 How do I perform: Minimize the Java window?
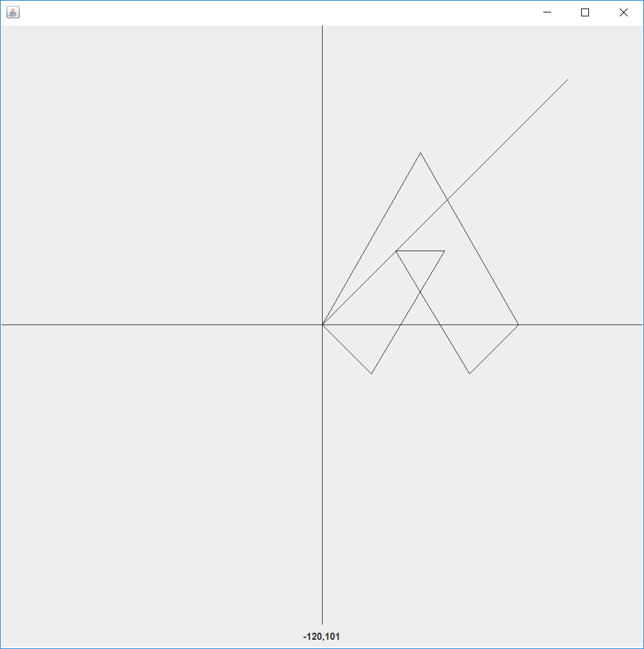point(546,12)
